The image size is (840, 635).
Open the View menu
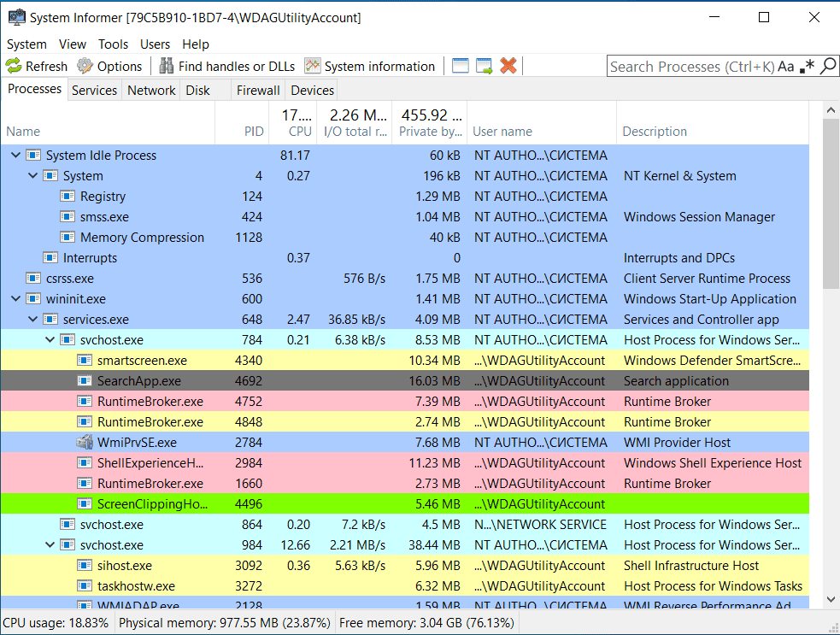click(73, 44)
